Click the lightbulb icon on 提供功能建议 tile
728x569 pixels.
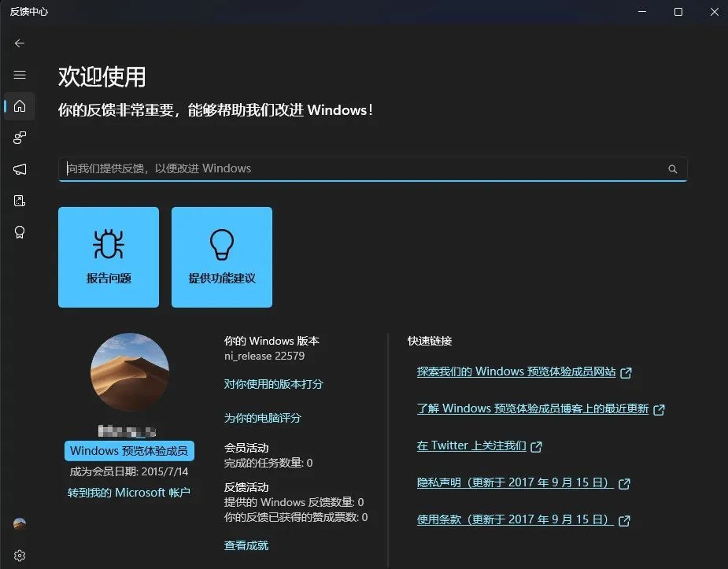tap(222, 244)
